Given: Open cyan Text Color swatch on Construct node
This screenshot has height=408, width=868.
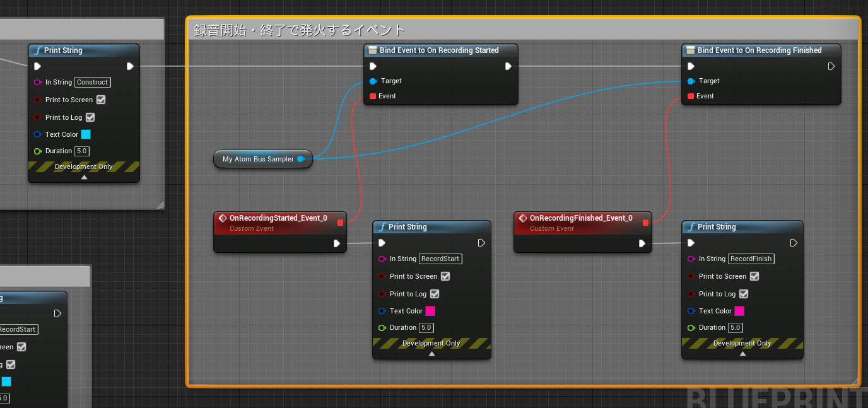Looking at the screenshot, I should point(86,134).
